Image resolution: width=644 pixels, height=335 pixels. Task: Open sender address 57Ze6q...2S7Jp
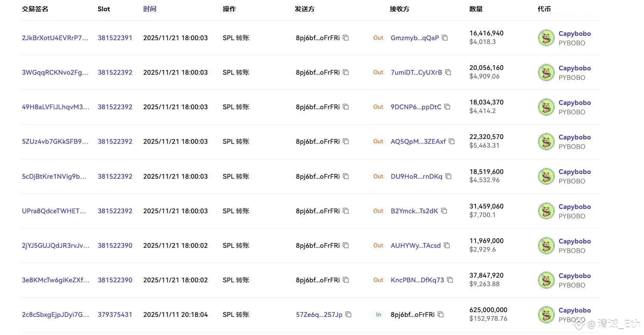[319, 314]
